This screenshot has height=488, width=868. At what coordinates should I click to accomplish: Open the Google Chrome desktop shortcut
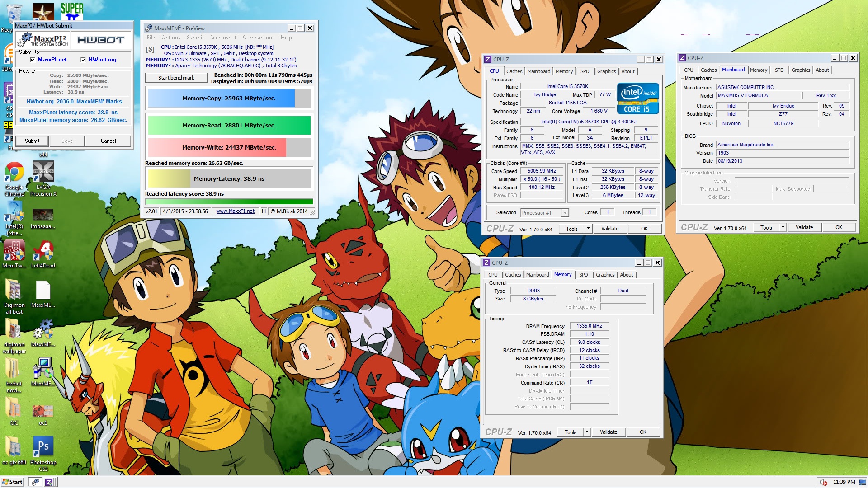click(14, 178)
